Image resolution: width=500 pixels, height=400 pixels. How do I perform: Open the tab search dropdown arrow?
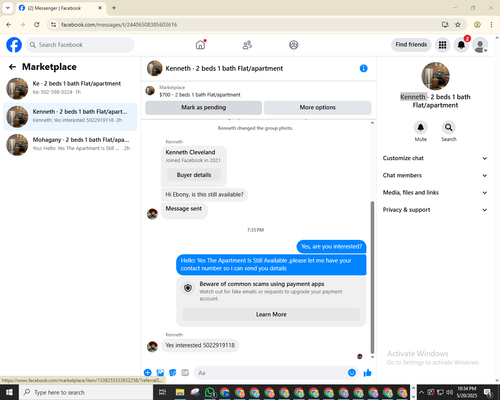tap(8, 8)
